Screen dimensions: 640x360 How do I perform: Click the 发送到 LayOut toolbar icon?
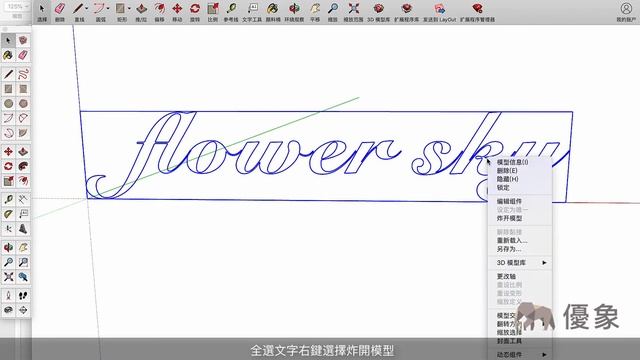click(440, 12)
